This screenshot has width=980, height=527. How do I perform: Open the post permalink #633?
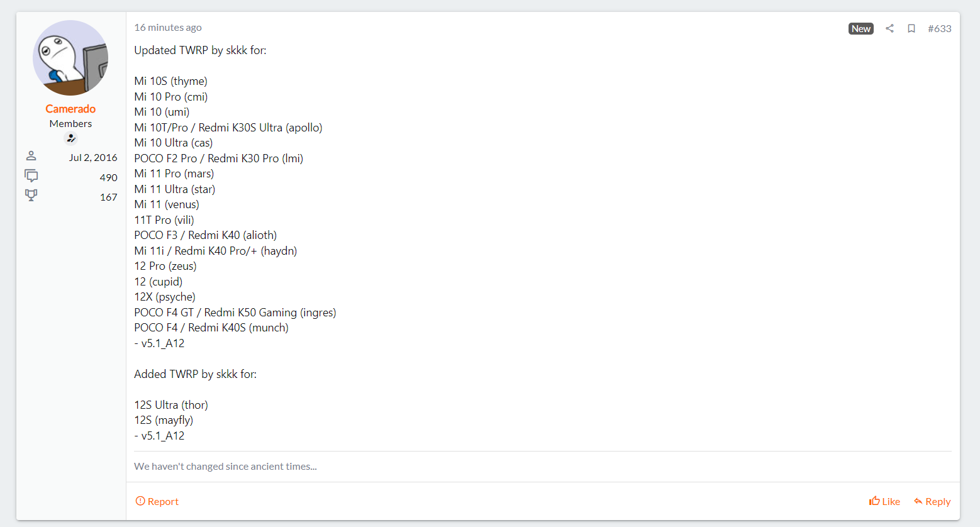939,28
